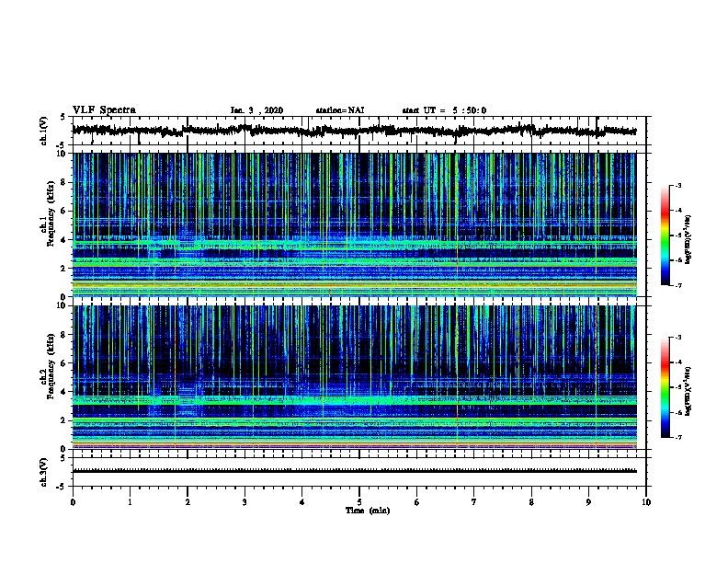
Task: Click the "-3" label on ch.1 color bar
Action: (678, 186)
